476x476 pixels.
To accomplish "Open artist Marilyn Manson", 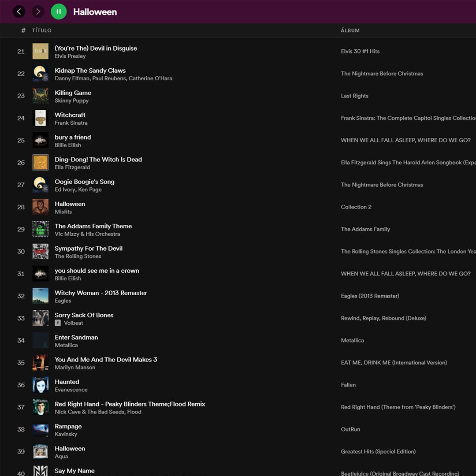I will 75,367.
